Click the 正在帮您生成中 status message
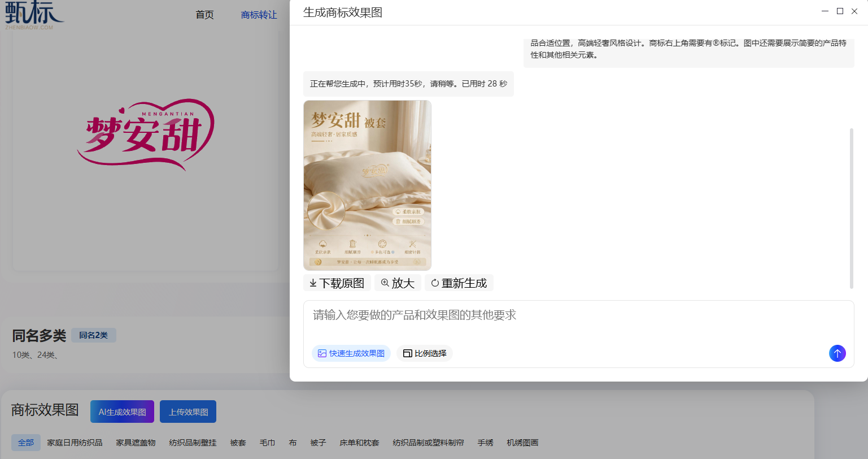 pos(408,84)
